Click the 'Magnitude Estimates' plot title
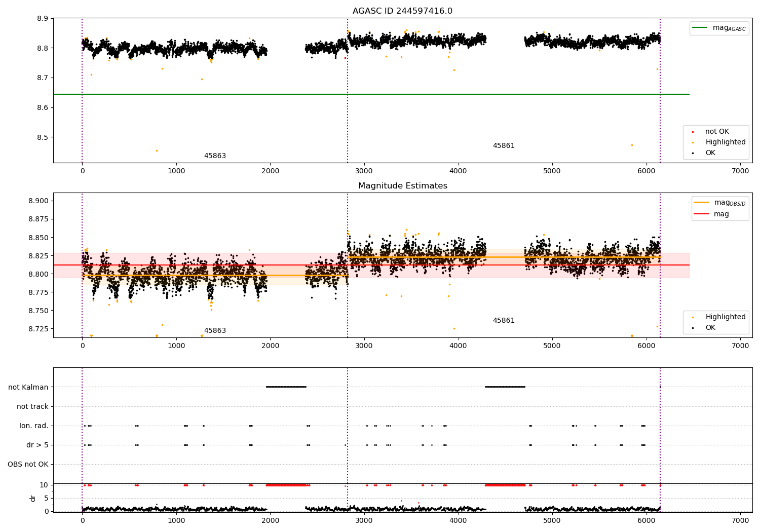Image resolution: width=760 pixels, height=532 pixels. point(402,186)
